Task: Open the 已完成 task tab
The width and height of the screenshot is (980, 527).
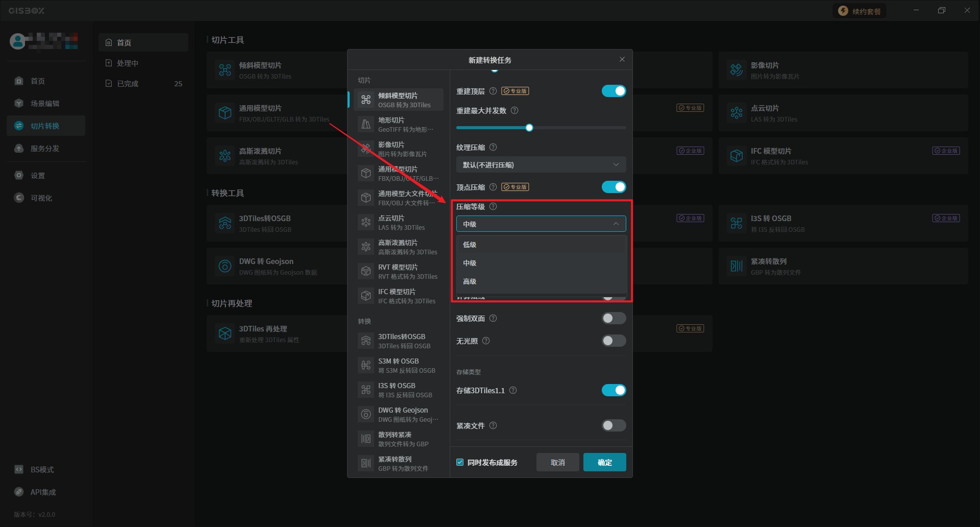Action: [x=128, y=84]
